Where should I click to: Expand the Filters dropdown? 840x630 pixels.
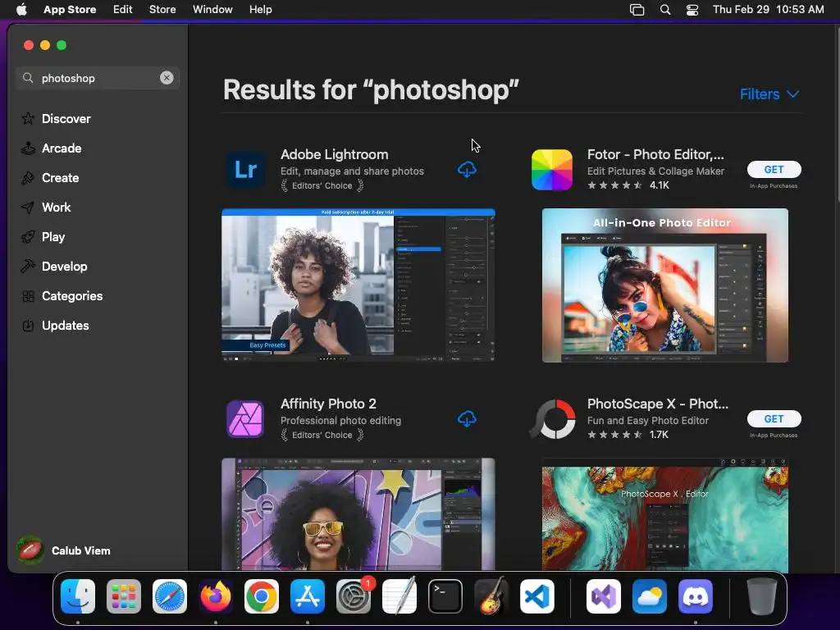[x=769, y=94]
